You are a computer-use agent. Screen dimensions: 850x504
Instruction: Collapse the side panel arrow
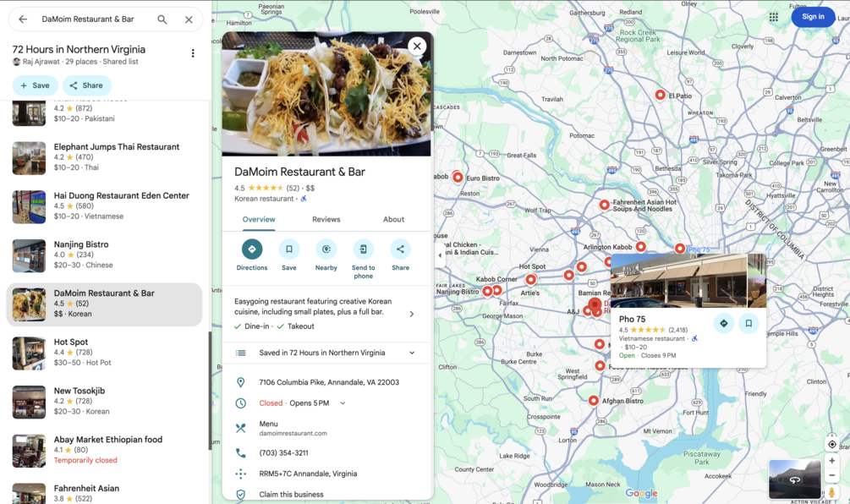(x=440, y=255)
